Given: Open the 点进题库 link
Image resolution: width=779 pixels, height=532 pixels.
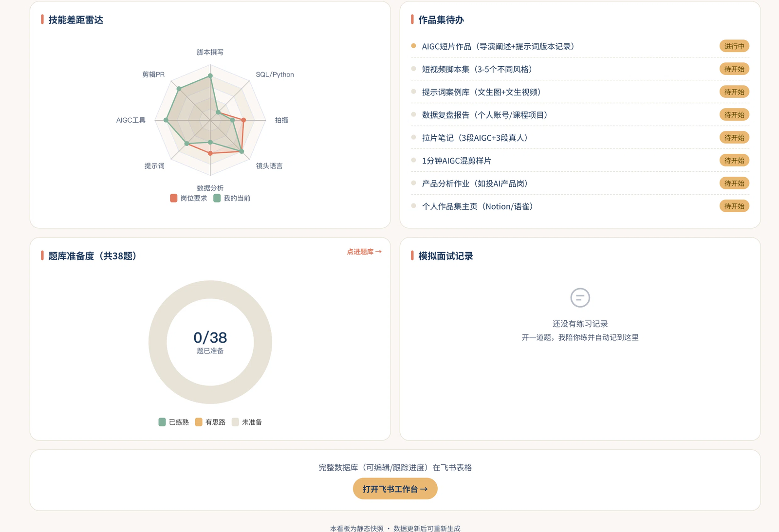Looking at the screenshot, I should click(x=364, y=252).
